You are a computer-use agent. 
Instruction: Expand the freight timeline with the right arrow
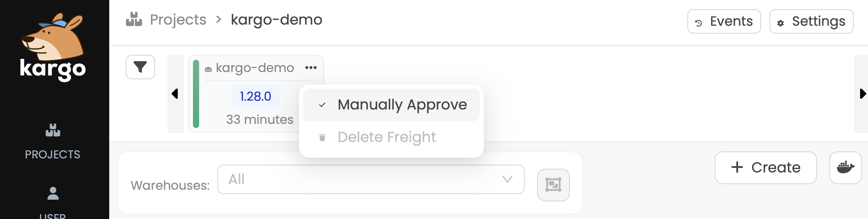[x=863, y=94]
